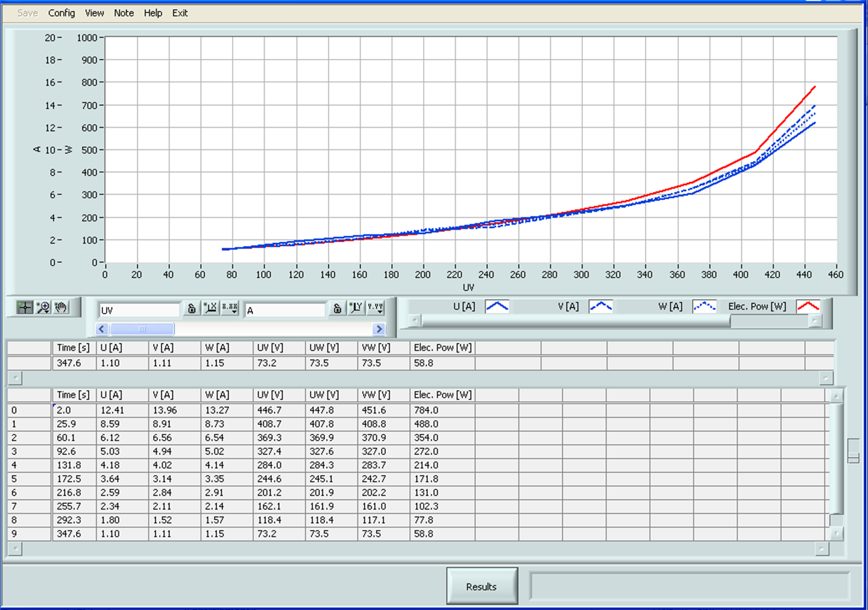Click the Y-axis autoscale once icon
Screen dimensions: 868x610
pos(356,308)
